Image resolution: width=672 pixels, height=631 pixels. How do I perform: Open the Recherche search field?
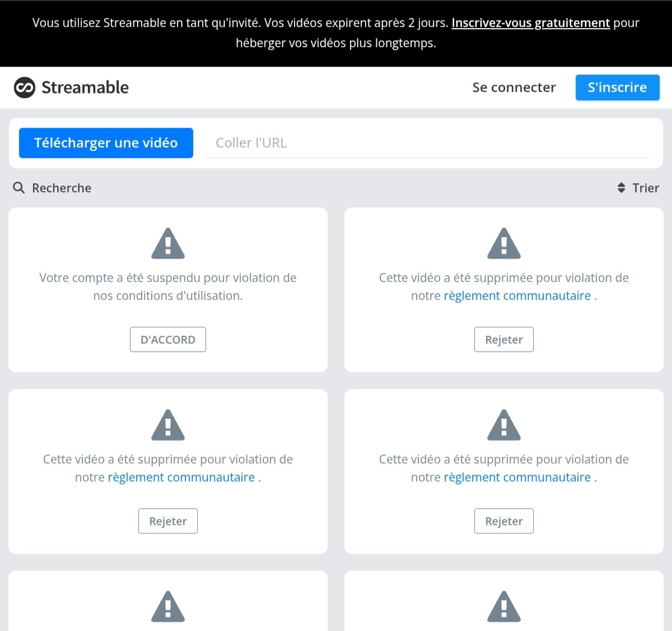(52, 188)
